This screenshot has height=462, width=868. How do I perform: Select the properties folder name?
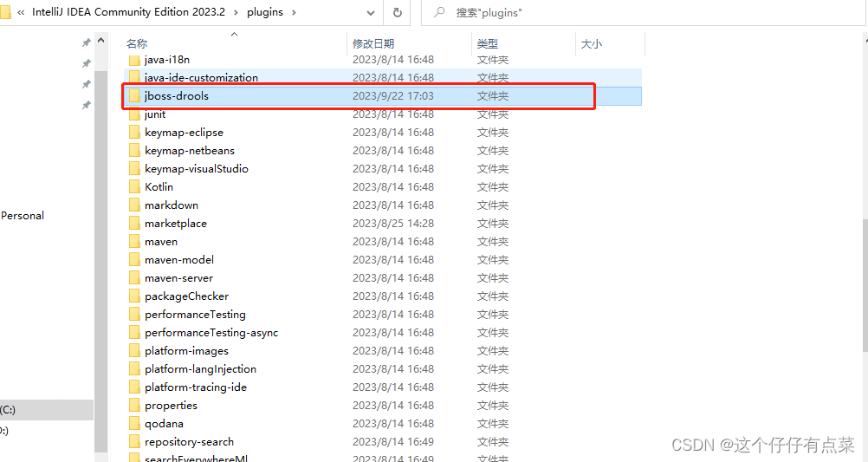171,406
